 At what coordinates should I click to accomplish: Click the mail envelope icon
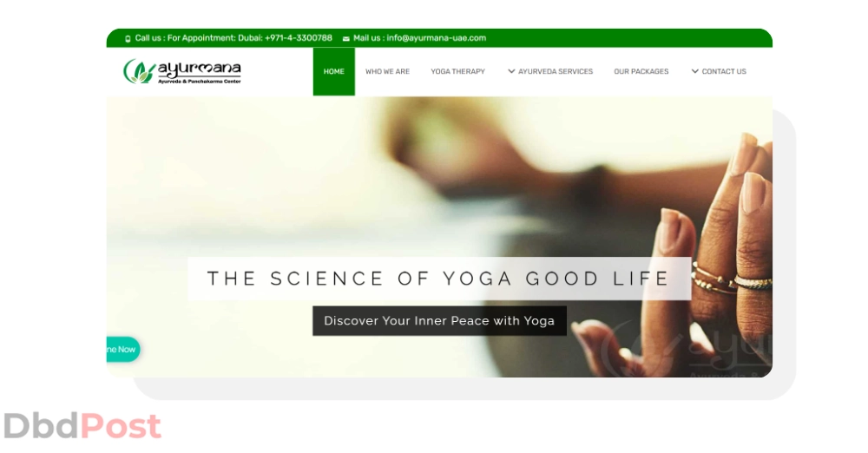[346, 39]
